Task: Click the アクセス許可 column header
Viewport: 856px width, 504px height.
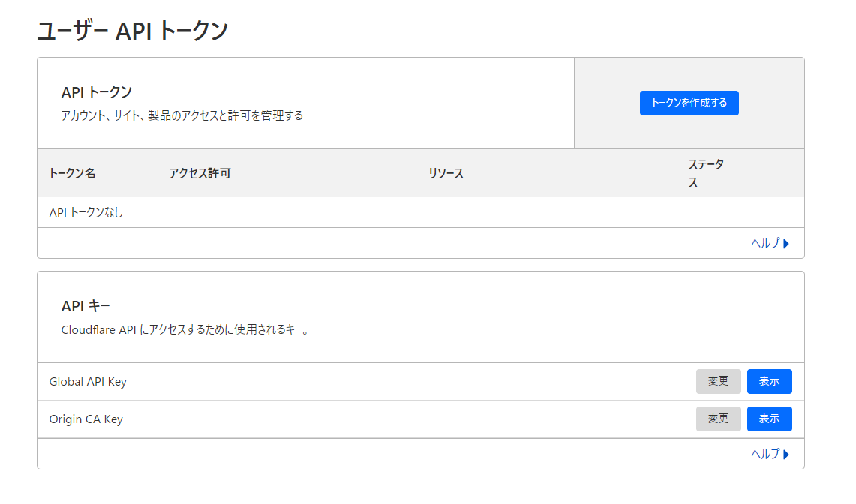Action: click(x=200, y=173)
